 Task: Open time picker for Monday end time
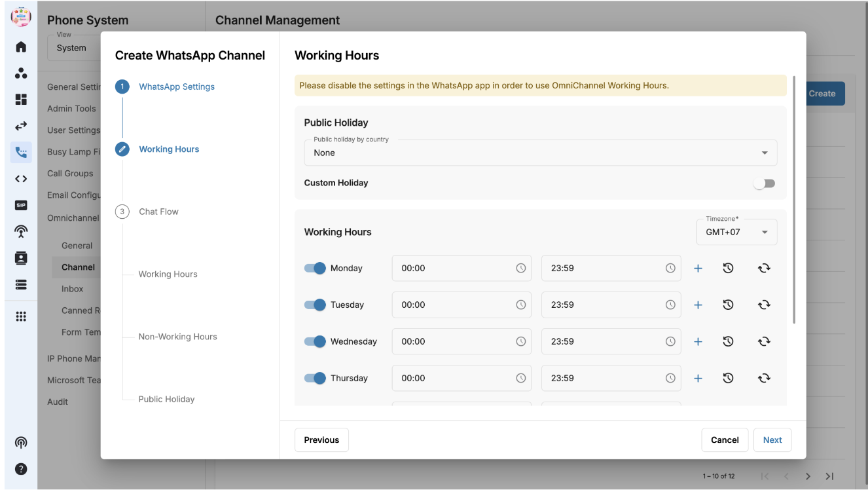(670, 268)
